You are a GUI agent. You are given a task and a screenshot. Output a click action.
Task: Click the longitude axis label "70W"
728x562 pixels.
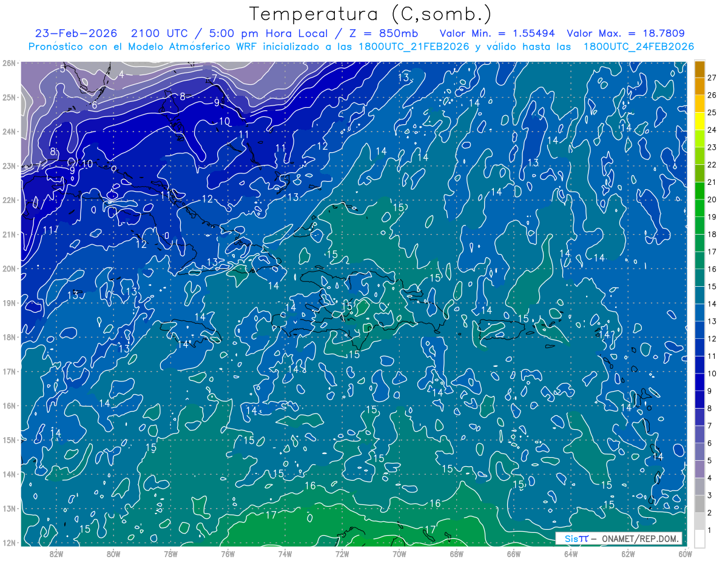pyautogui.click(x=399, y=554)
